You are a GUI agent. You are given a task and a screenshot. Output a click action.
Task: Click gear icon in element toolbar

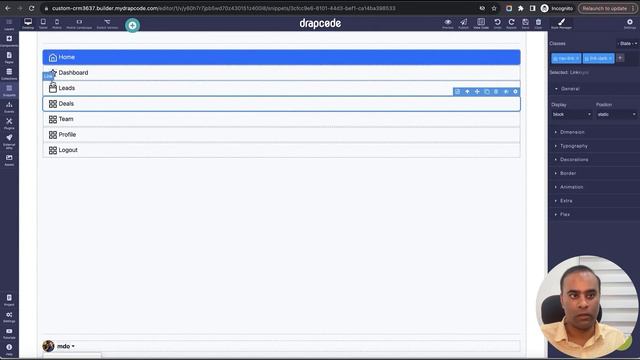point(516,92)
